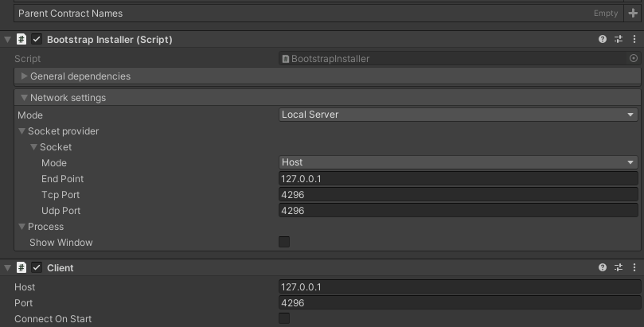The image size is (644, 327).
Task: Collapse the Process foldout
Action: [21, 227]
